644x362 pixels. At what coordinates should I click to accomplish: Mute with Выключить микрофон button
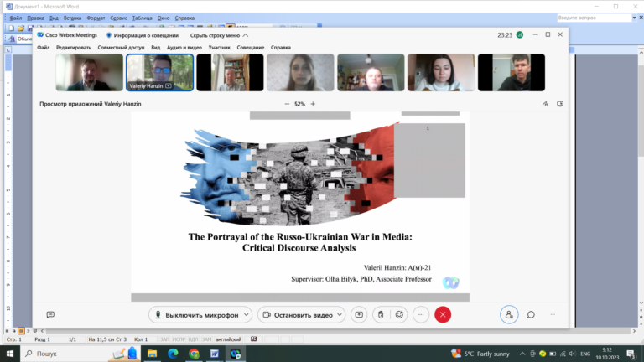pyautogui.click(x=197, y=315)
